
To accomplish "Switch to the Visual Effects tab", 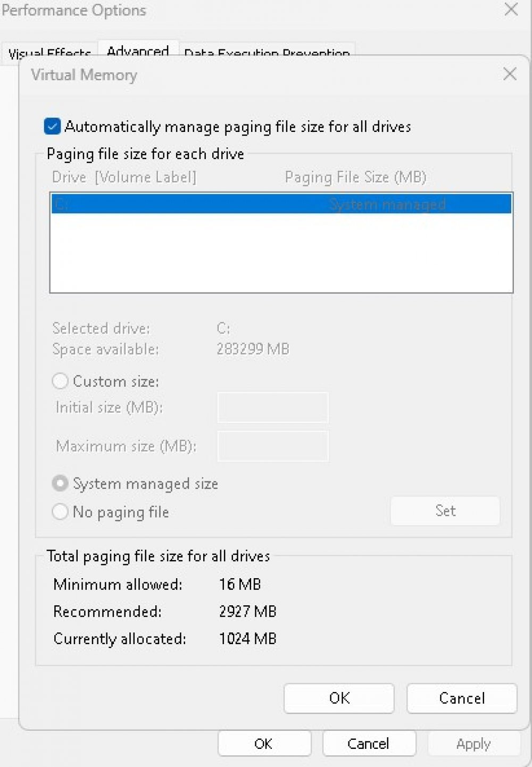I will [49, 54].
